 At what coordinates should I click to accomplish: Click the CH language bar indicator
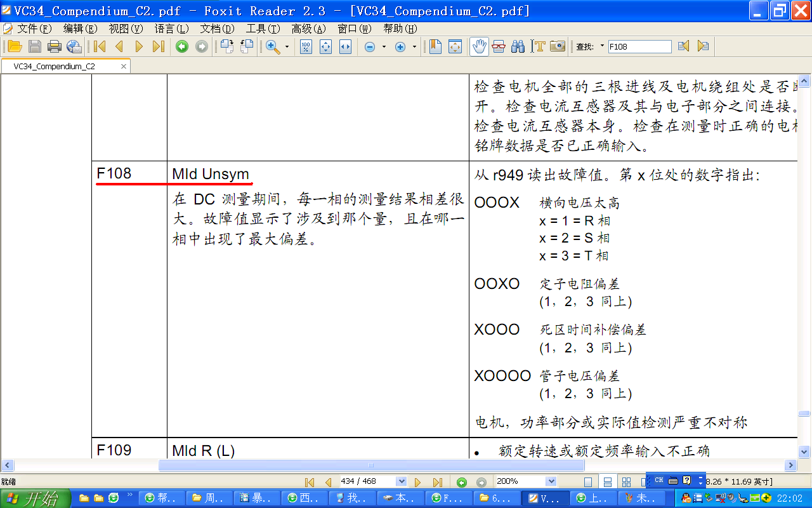[658, 480]
